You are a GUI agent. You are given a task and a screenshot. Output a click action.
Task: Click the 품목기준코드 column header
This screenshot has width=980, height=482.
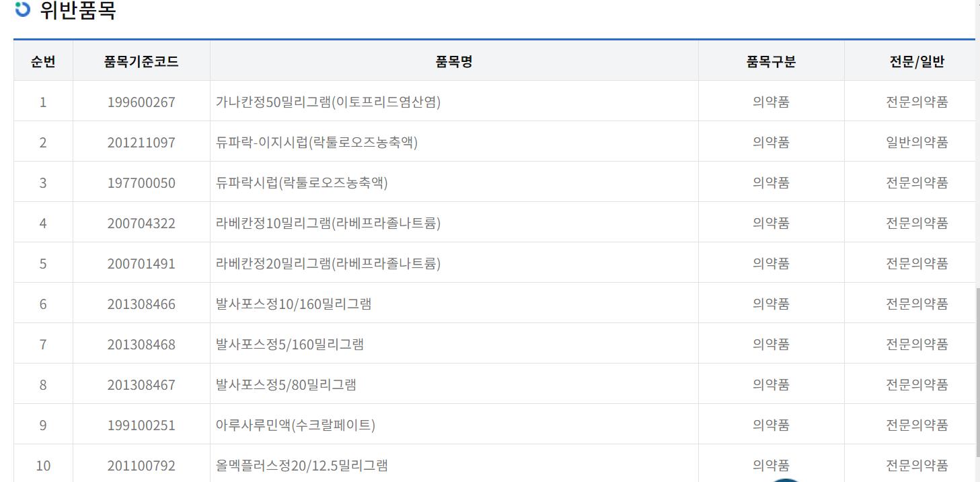(141, 62)
